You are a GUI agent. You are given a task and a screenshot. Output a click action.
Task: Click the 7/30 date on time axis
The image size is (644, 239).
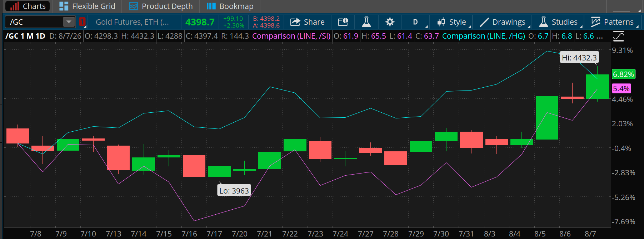click(441, 234)
